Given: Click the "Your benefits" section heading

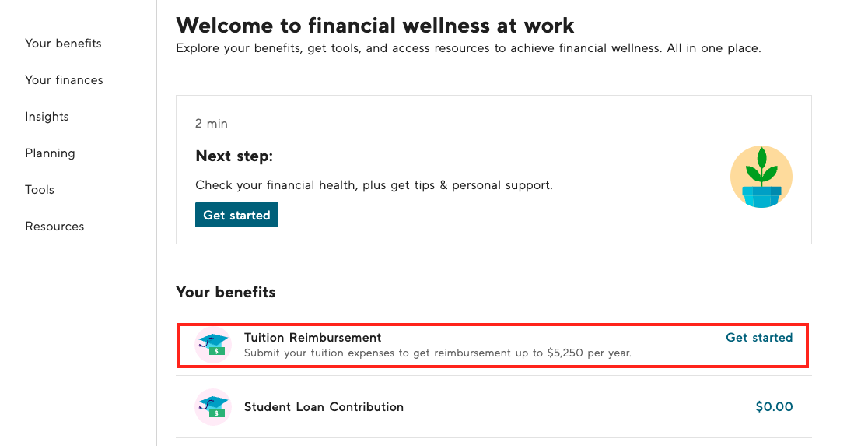Looking at the screenshot, I should 226,293.
